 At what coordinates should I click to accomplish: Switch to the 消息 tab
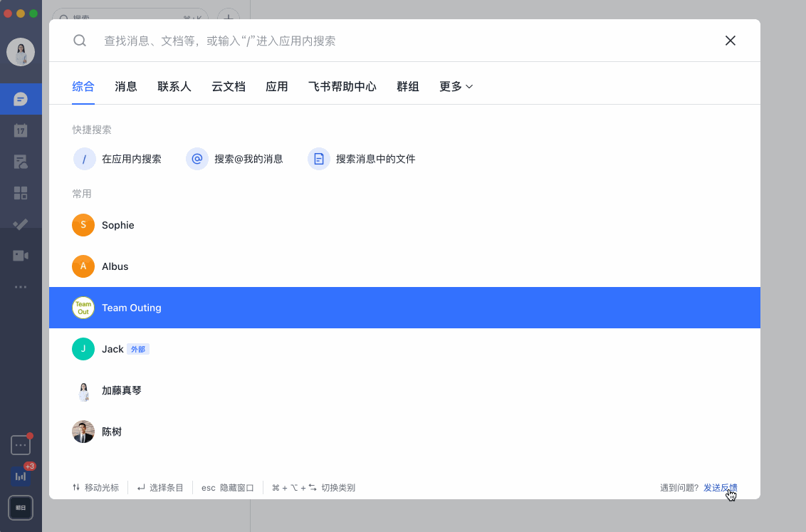126,86
